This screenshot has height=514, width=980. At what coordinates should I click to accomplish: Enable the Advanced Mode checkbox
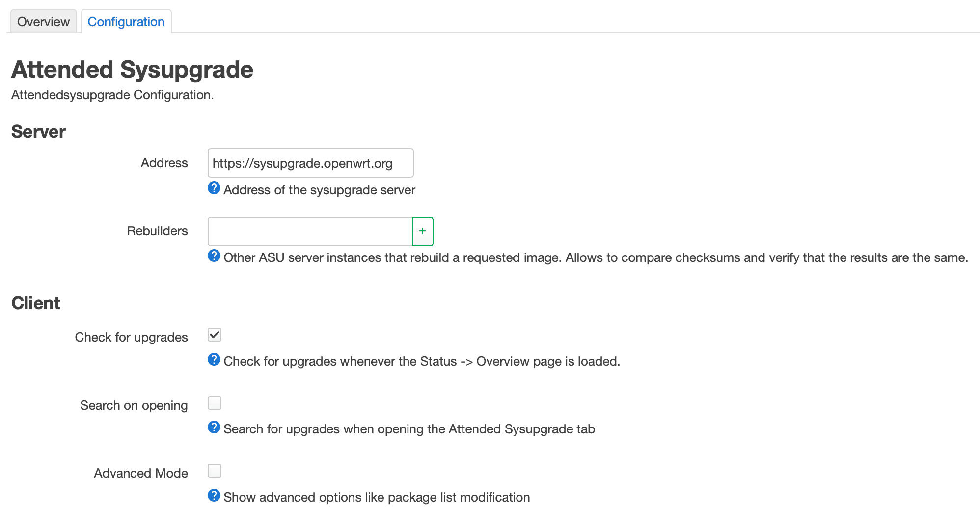215,471
